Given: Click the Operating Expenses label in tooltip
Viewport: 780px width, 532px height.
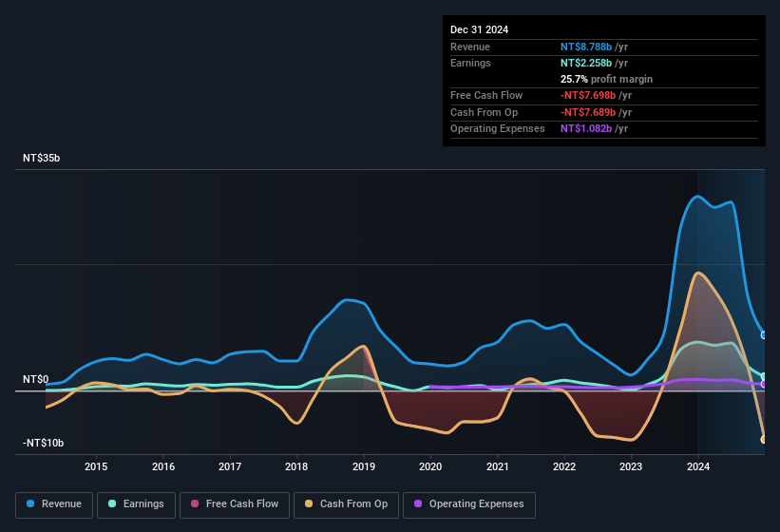Looking at the screenshot, I should [498, 129].
